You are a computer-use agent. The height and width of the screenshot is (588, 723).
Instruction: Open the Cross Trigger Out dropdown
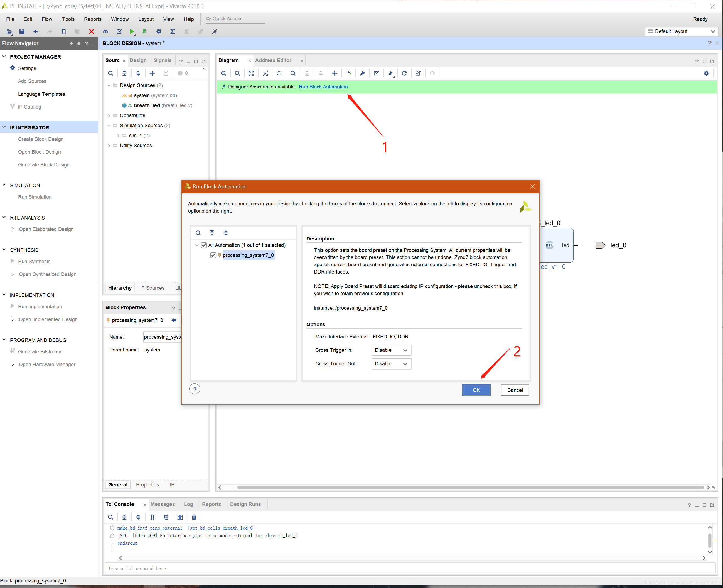tap(391, 363)
